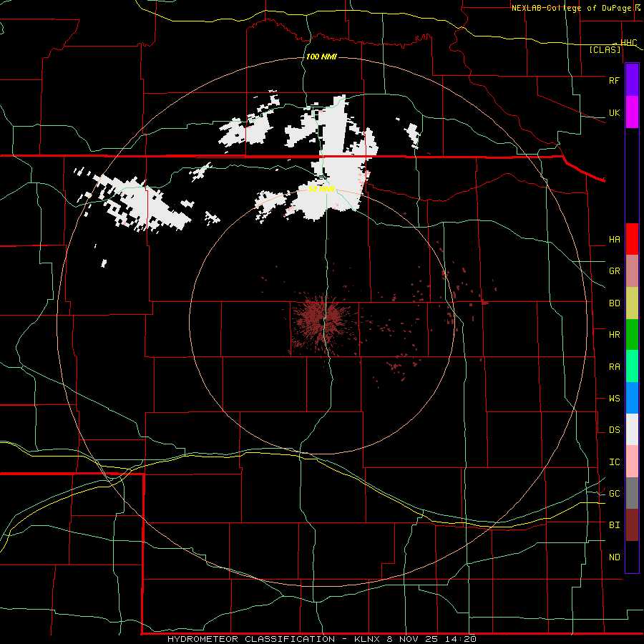Click the HA red legend swatch
Screen dimensions: 644x644
coord(632,239)
